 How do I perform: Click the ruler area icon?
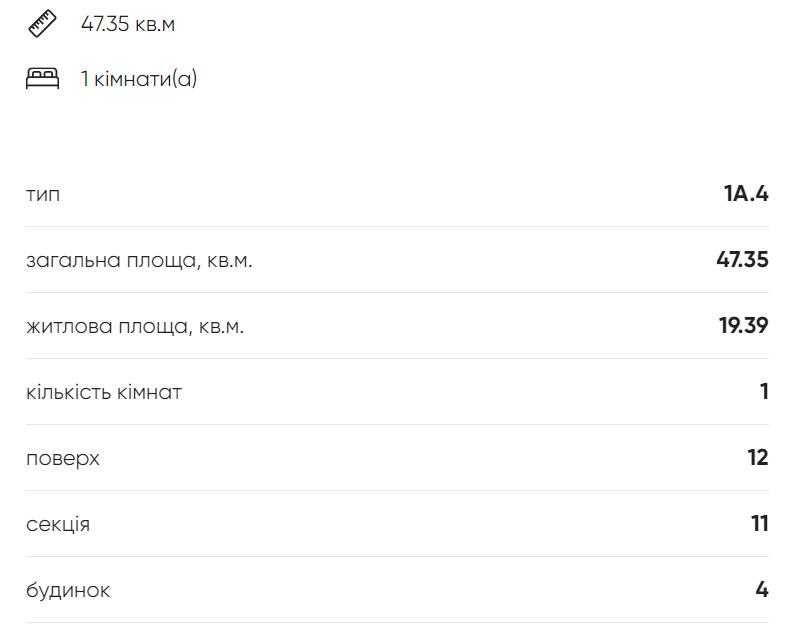point(41,24)
